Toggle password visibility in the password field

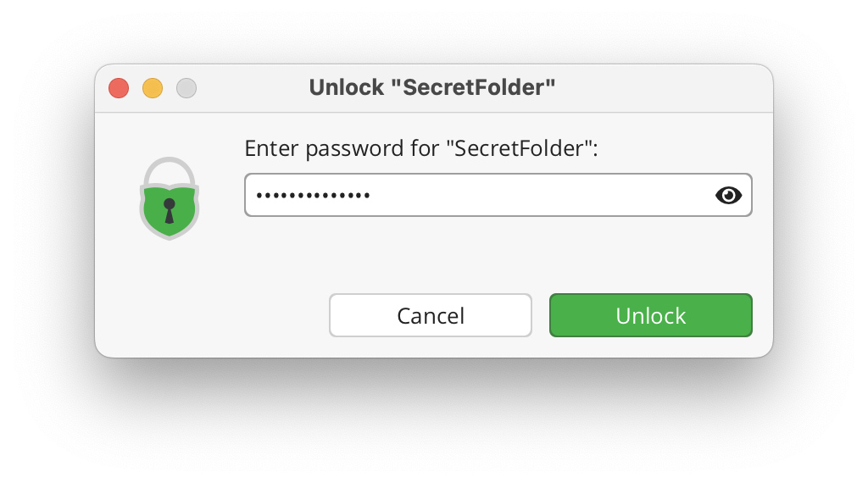728,195
